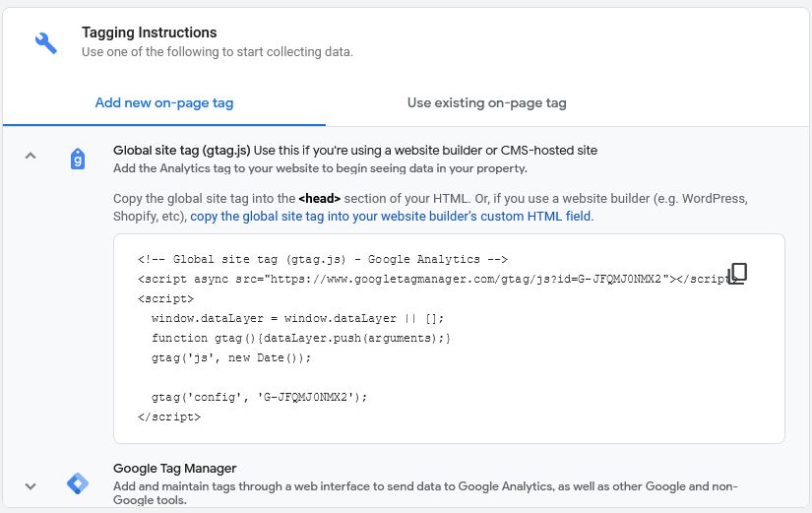Click the window.dataLayer code line

[x=297, y=318]
